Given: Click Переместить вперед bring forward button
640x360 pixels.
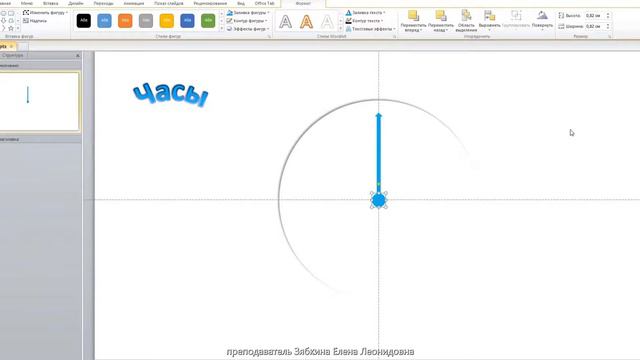Looking at the screenshot, I should [x=413, y=21].
